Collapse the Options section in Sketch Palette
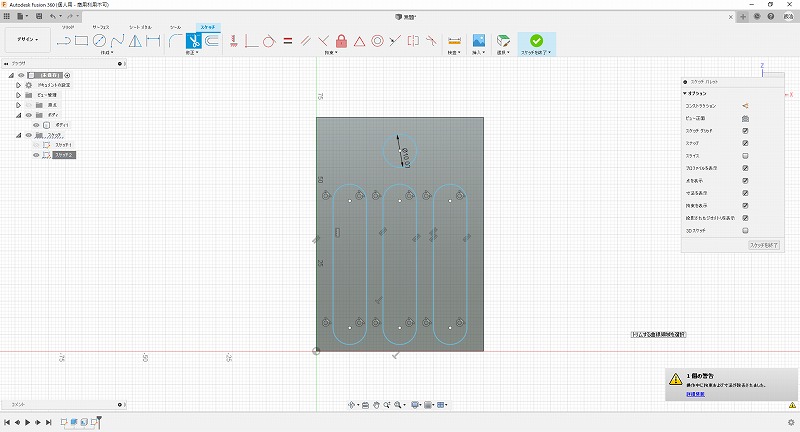Viewport: 800px width, 432px height. pyautogui.click(x=686, y=93)
